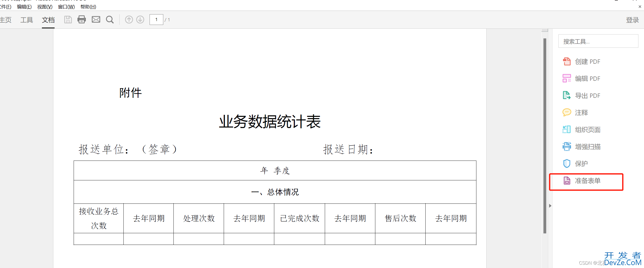
Task: Open the 窗口(W) menu
Action: point(67,7)
